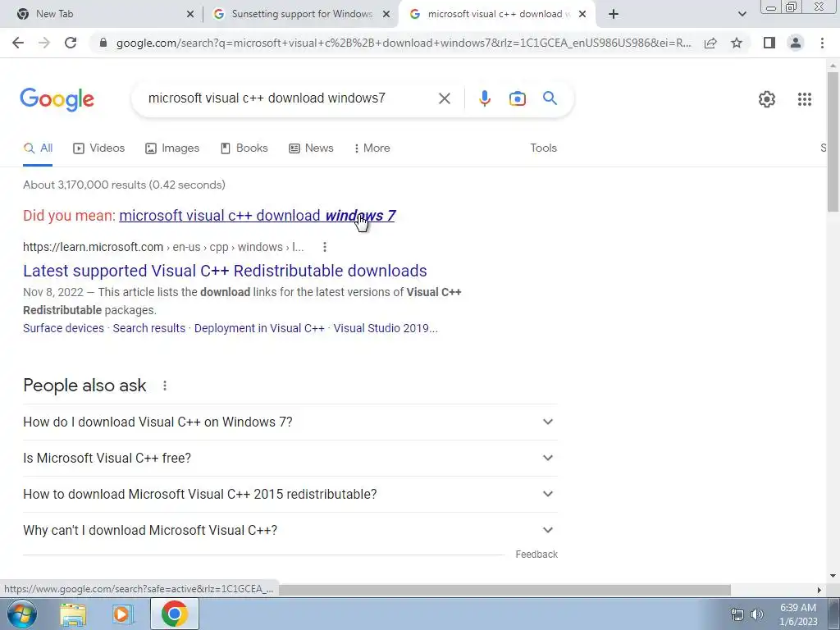Open the Windows Start orb

[x=22, y=614]
